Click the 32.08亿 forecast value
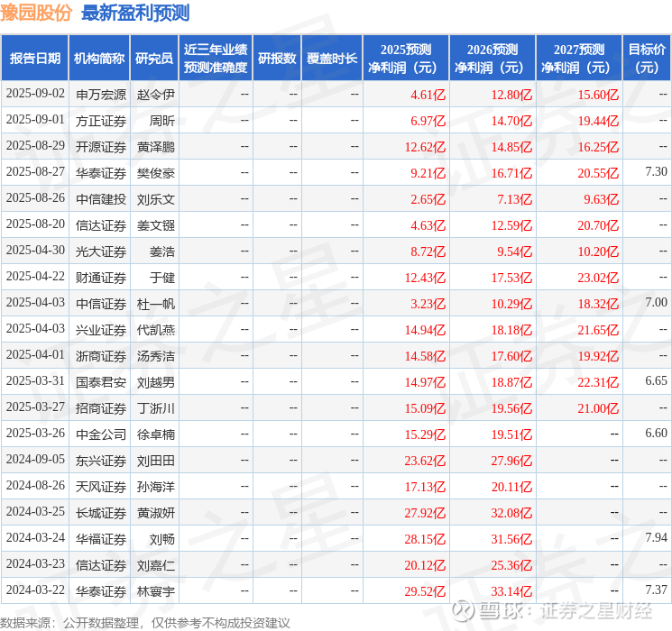 click(x=511, y=513)
